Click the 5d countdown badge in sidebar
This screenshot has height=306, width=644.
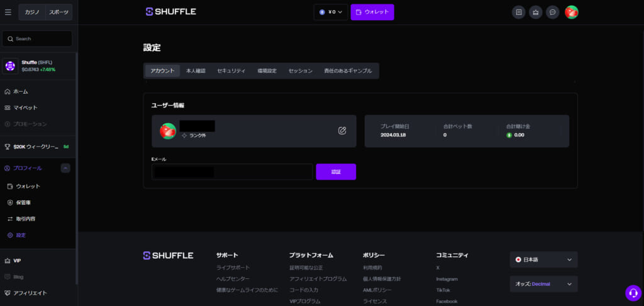(66, 146)
